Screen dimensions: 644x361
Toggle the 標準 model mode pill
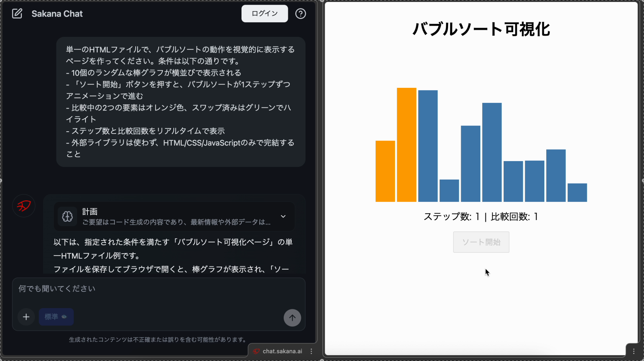click(56, 317)
